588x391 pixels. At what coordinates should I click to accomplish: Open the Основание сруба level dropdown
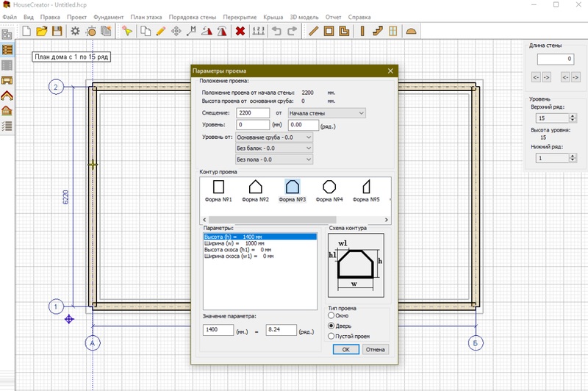coord(274,137)
